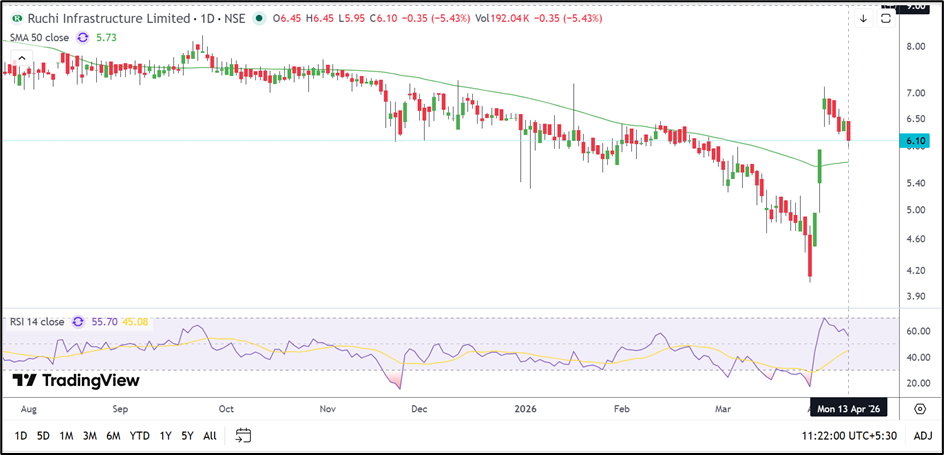944x455 pixels.
Task: Click the Ruchi Infrastructure symbol logo icon
Action: pyautogui.click(x=14, y=18)
